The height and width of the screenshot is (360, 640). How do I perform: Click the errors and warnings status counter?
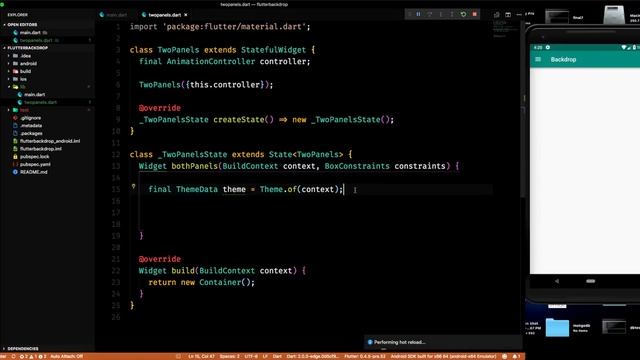(x=33, y=356)
